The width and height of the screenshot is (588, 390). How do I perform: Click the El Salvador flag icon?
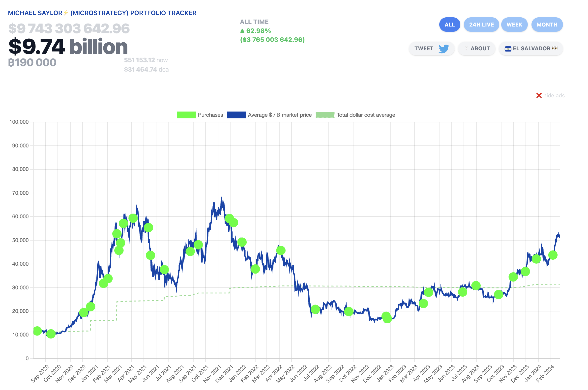(508, 49)
